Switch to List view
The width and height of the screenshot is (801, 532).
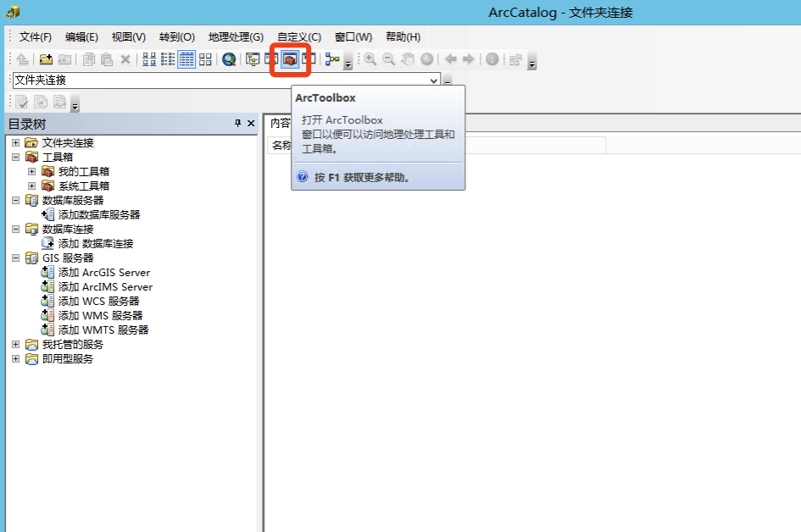point(168,59)
